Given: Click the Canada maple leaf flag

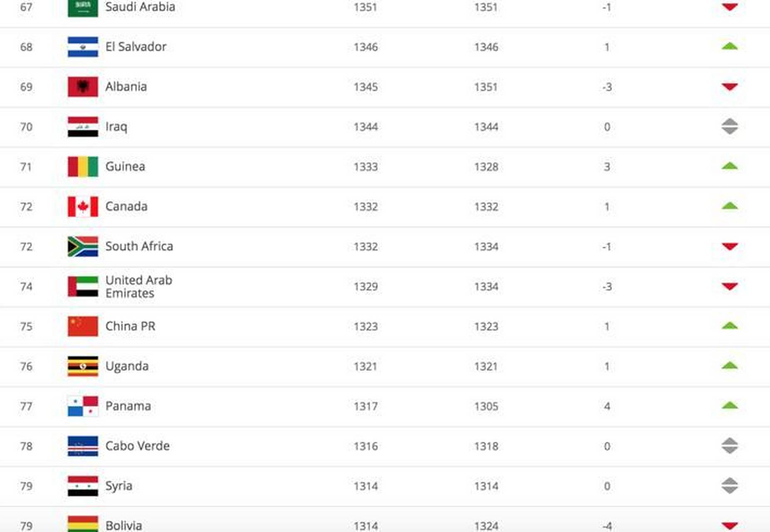Looking at the screenshot, I should coord(83,207).
